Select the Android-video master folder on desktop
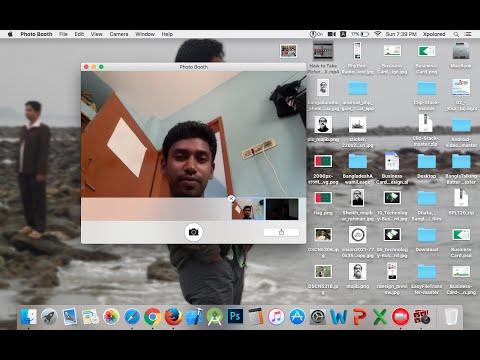Image resolution: width=480 pixels, height=360 pixels. point(461,125)
